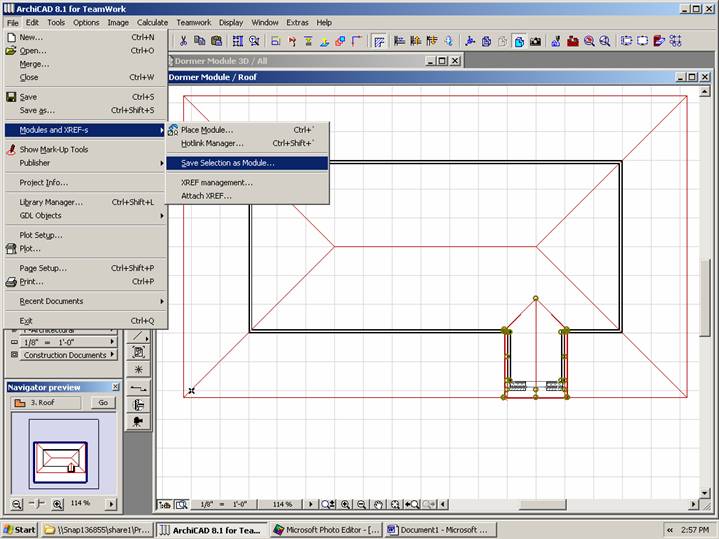Choose Save Selection as Module...
Viewport: 719px width, 539px height.
coord(247,163)
